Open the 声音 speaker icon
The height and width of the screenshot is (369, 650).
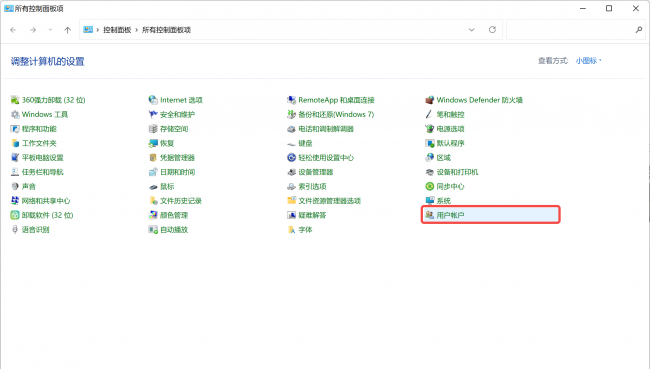(15, 187)
